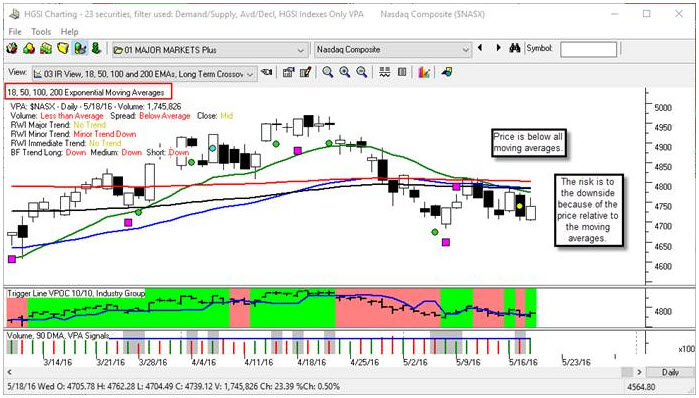Viewport: 699px width, 398px height.
Task: Click the highlighted blue people toolbar icon
Action: [x=80, y=48]
